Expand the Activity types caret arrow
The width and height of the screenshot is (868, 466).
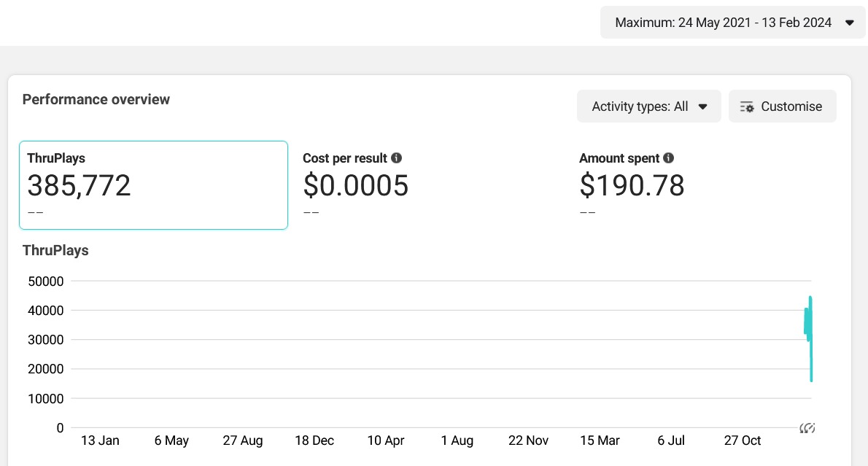[703, 106]
